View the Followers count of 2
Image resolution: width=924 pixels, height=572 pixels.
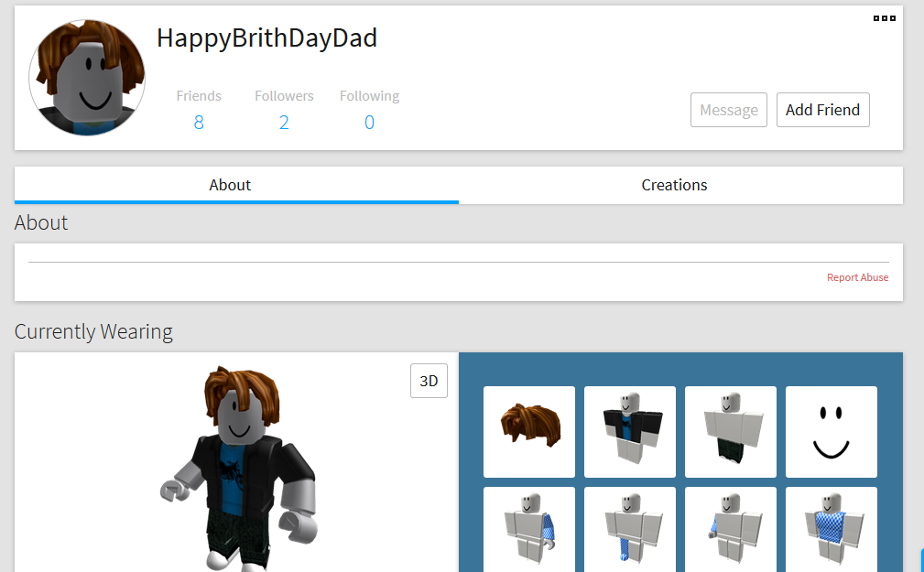click(x=284, y=122)
